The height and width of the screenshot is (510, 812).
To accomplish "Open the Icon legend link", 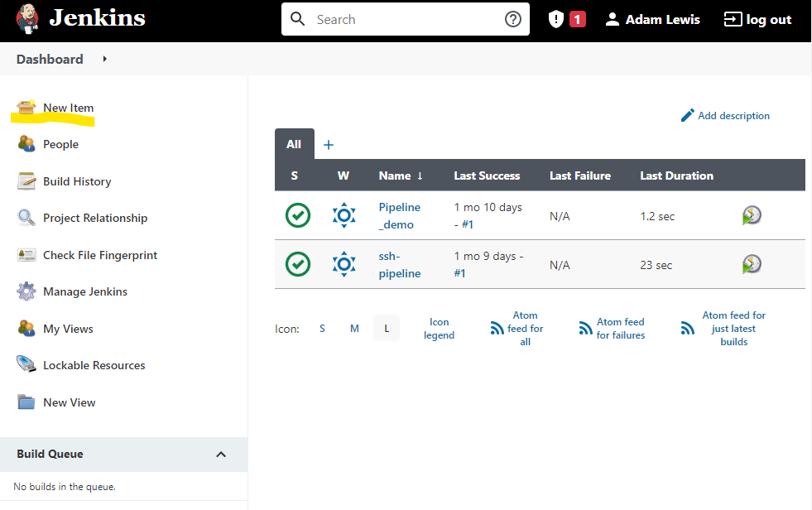I will pos(439,328).
